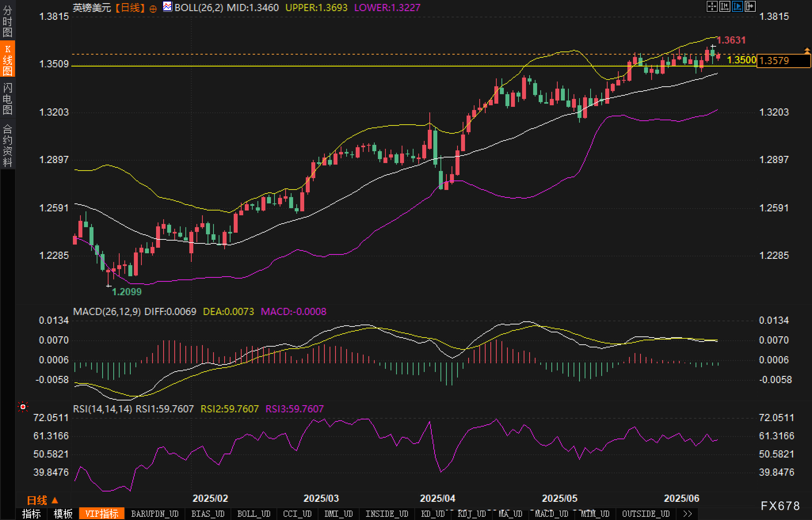Select the VIP指标 tab
Viewport: 812px width, 520px height.
coord(102,514)
